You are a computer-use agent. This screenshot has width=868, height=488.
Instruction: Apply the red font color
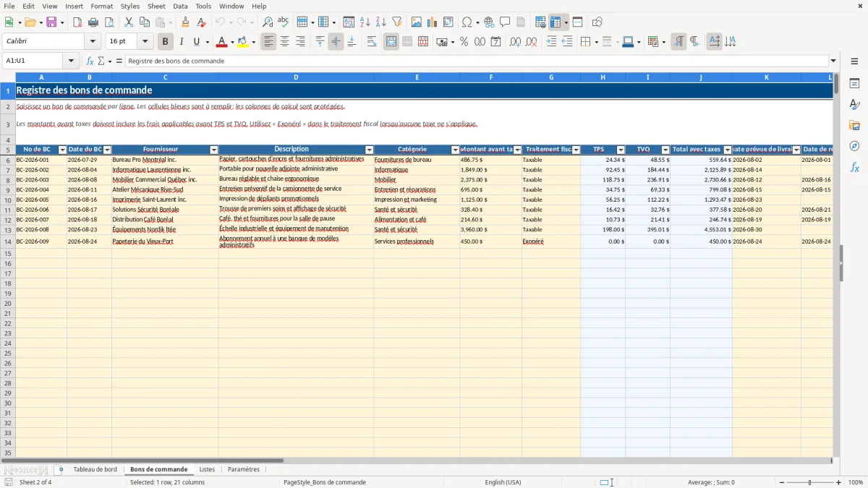click(222, 42)
